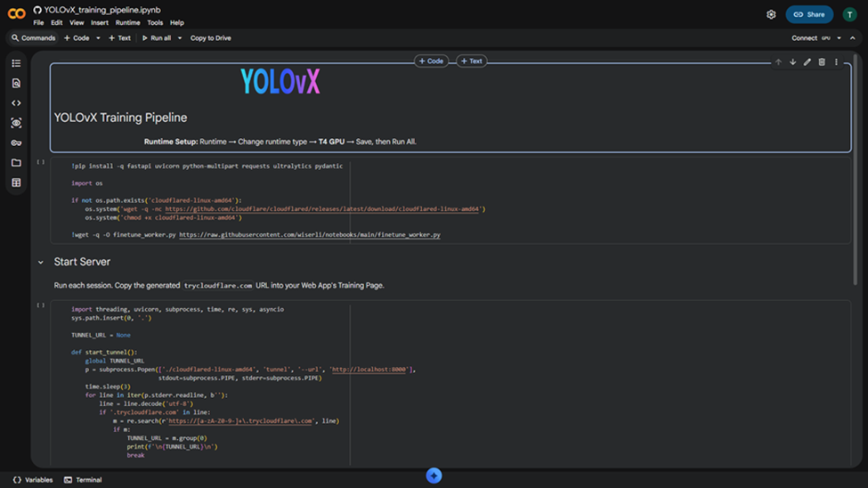
Task: Open the Tools menu
Action: [155, 23]
